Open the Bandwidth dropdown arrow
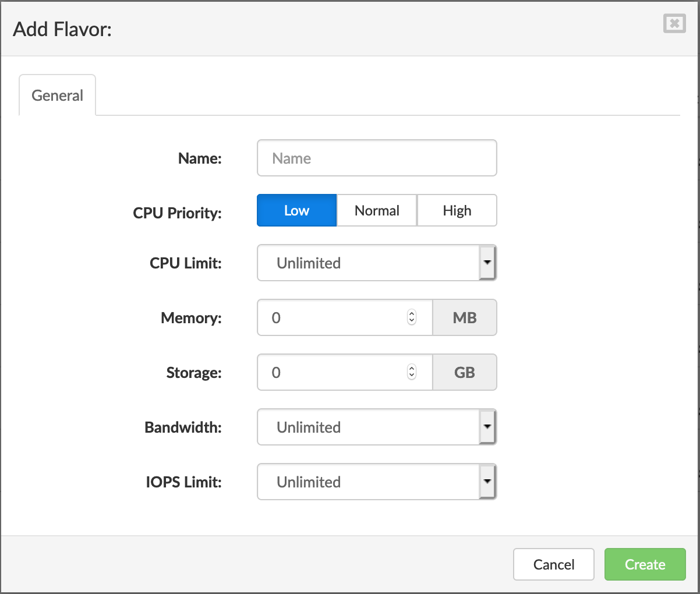The image size is (700, 594). 488,427
